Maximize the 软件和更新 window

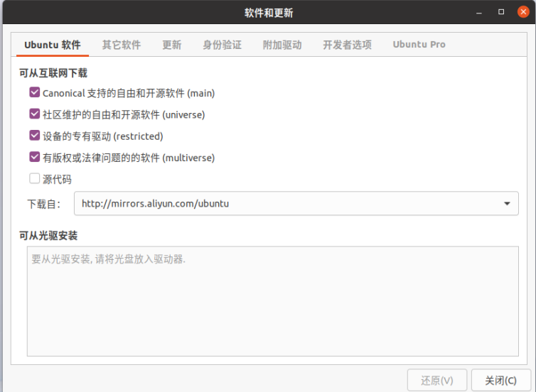coord(501,12)
